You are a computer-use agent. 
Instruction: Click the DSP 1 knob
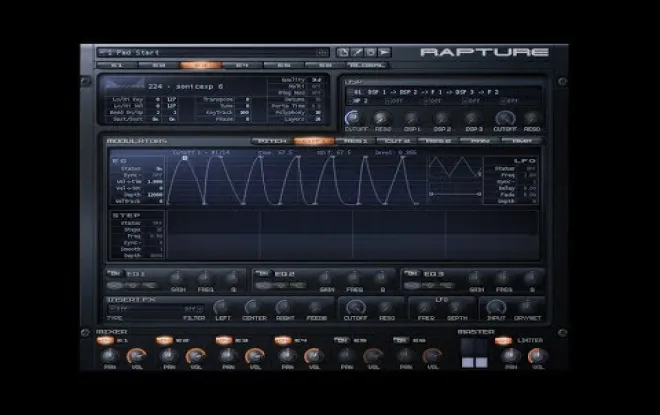[412, 119]
